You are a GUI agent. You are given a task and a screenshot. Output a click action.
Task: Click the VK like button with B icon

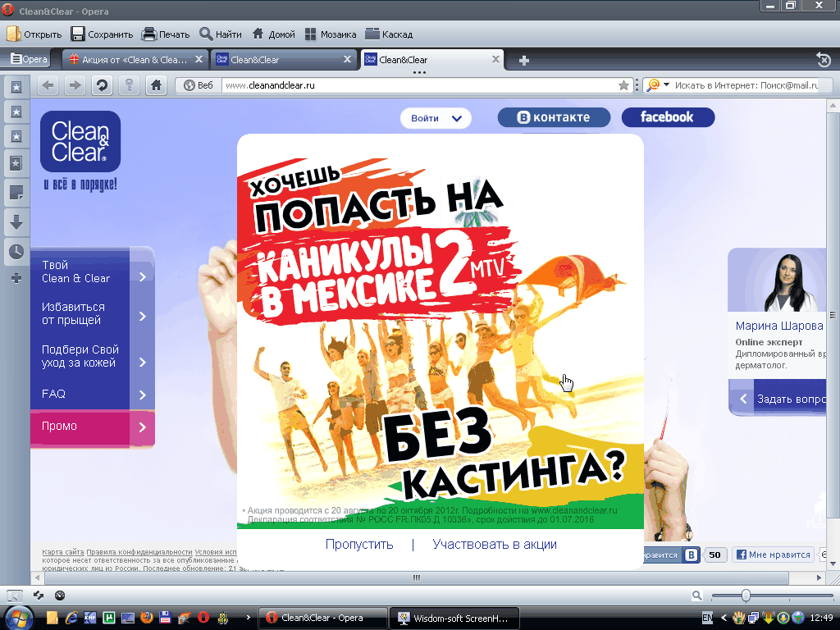coord(672,555)
